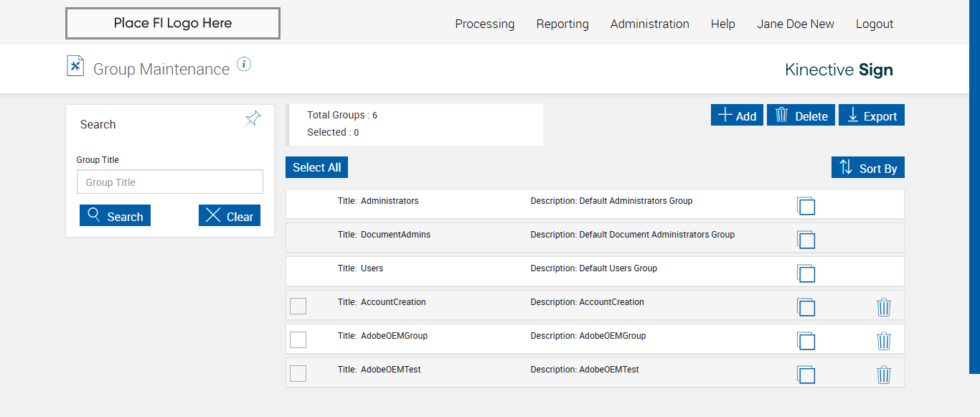
Task: Click the Export button
Action: click(x=872, y=116)
